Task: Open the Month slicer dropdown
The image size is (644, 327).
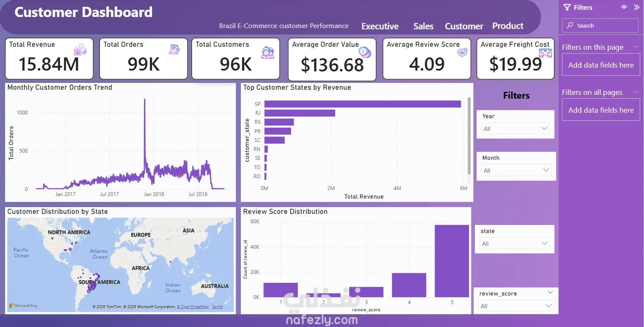Action: click(516, 170)
